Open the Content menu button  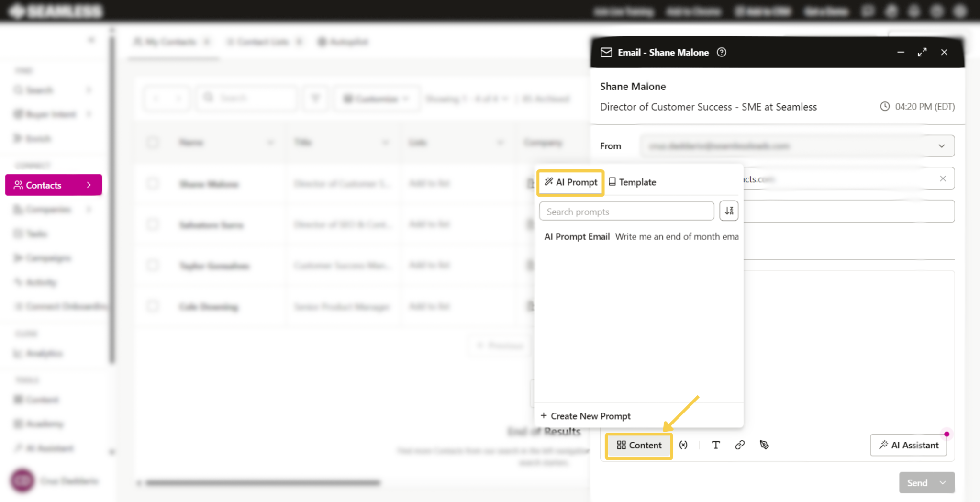639,446
